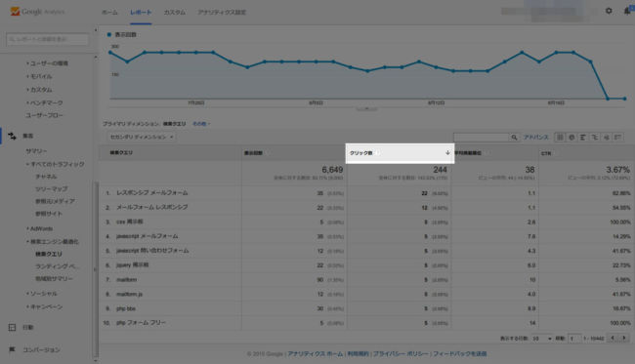Open the レポート tab
The height and width of the screenshot is (364, 635).
point(141,12)
